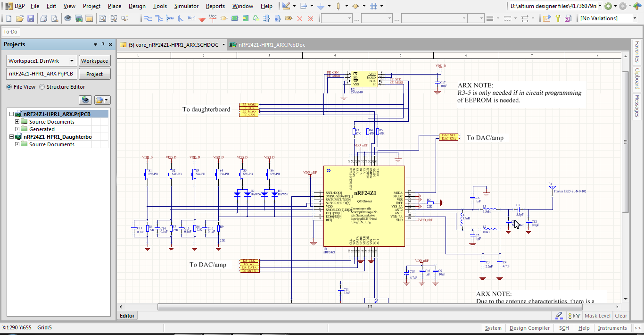The width and height of the screenshot is (644, 335).
Task: Select the Place Bus tool icon
Action: (x=159, y=18)
